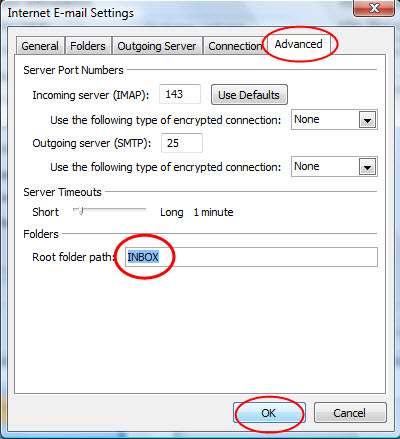Go to the Connection tab

(235, 46)
